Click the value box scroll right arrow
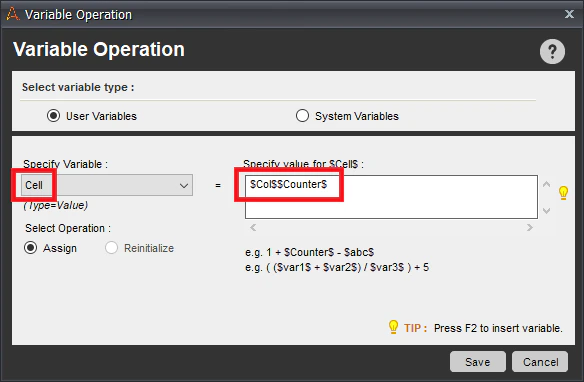Screen dimensions: 584x382 pyautogui.click(x=530, y=227)
